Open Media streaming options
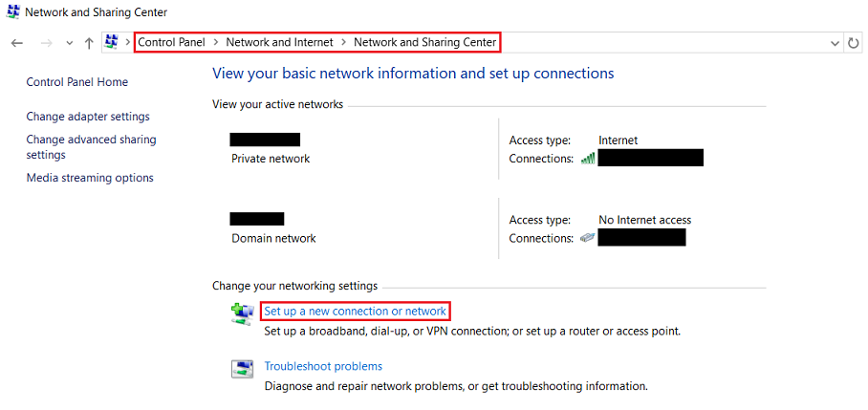The height and width of the screenshot is (410, 868). click(x=90, y=178)
